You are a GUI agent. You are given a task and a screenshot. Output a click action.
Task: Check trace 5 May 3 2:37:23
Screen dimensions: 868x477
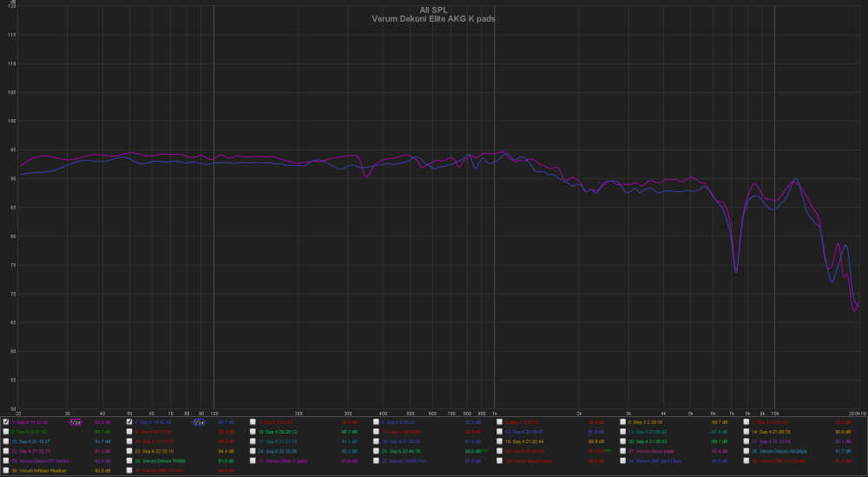point(500,421)
